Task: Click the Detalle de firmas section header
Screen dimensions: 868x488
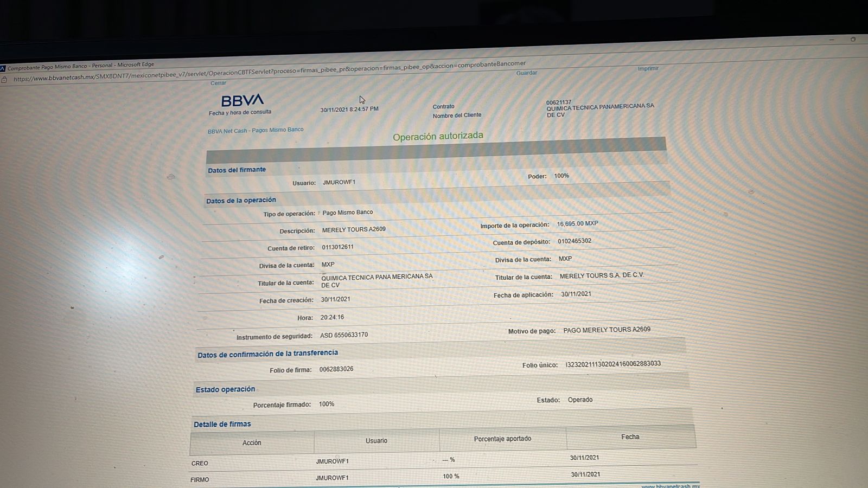Action: (222, 424)
